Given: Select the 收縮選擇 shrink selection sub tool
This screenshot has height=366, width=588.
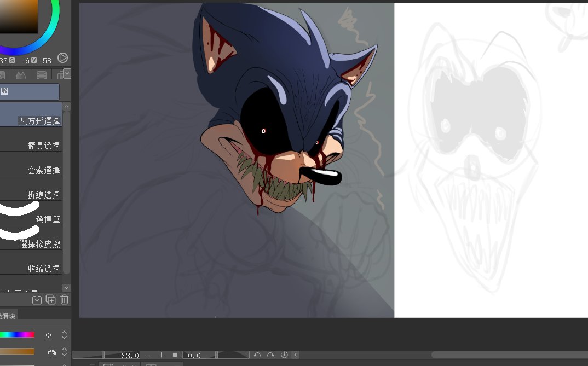Looking at the screenshot, I should pos(31,263).
